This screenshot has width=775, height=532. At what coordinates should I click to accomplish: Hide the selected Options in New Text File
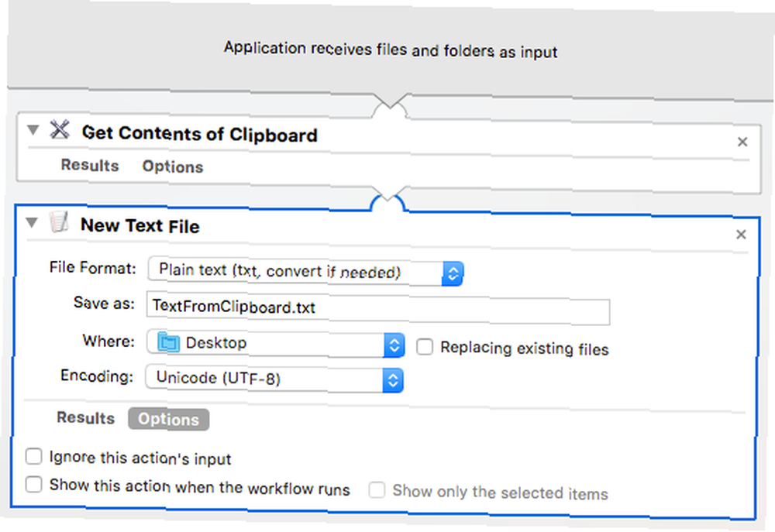point(168,420)
